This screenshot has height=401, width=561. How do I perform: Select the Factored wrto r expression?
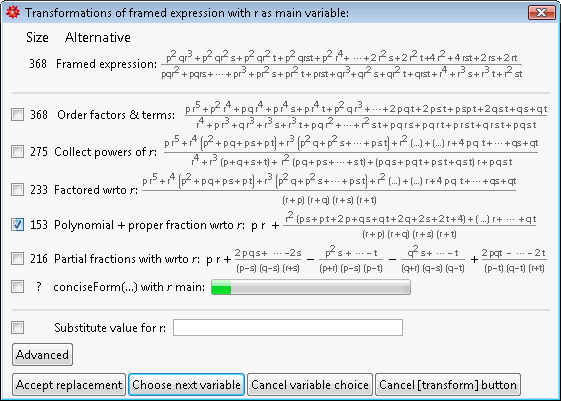pos(329,189)
